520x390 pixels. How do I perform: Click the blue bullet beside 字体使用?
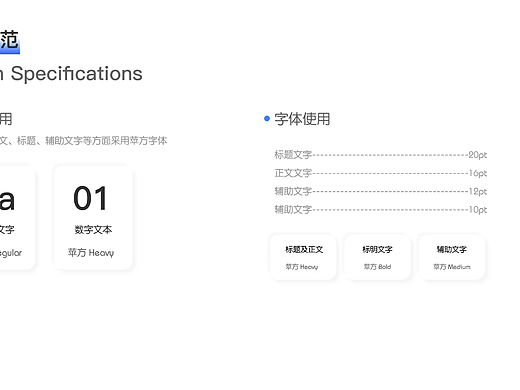[x=267, y=118]
